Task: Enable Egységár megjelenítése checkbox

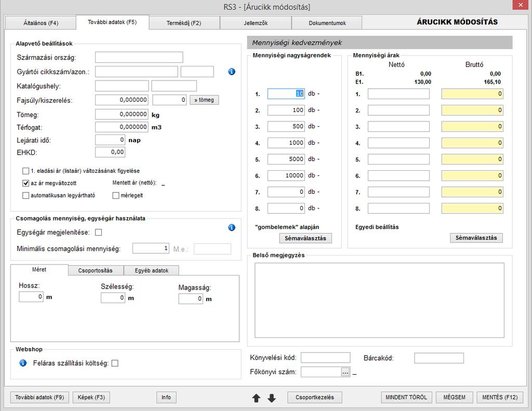Action: (98, 232)
